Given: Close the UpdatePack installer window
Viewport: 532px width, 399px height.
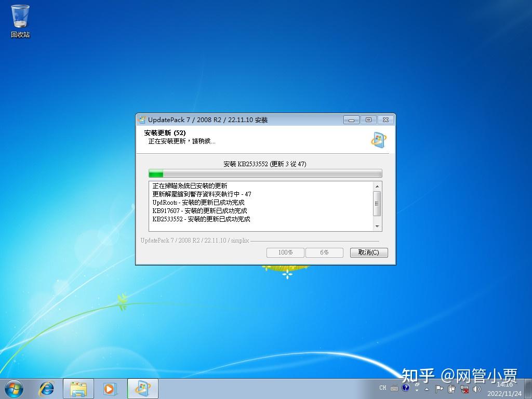Looking at the screenshot, I should [x=385, y=120].
